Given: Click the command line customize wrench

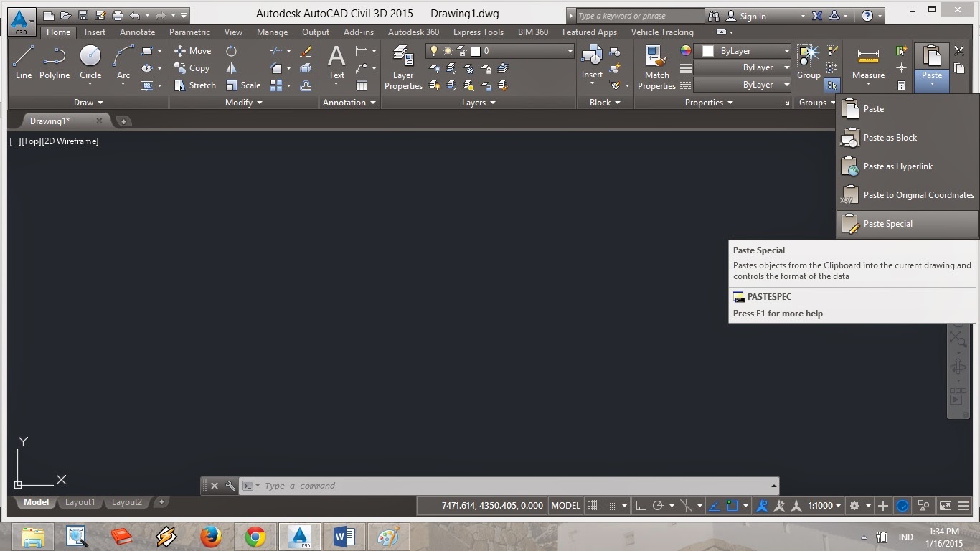Looking at the screenshot, I should (x=230, y=486).
